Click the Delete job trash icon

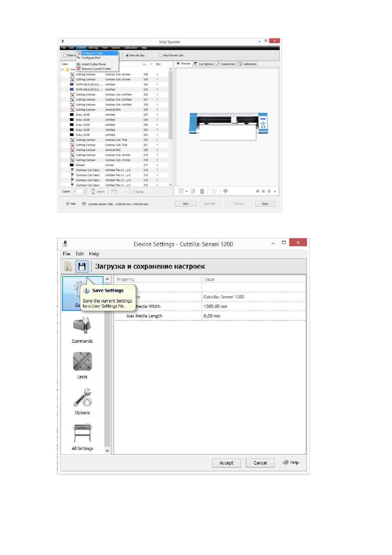pyautogui.click(x=93, y=192)
